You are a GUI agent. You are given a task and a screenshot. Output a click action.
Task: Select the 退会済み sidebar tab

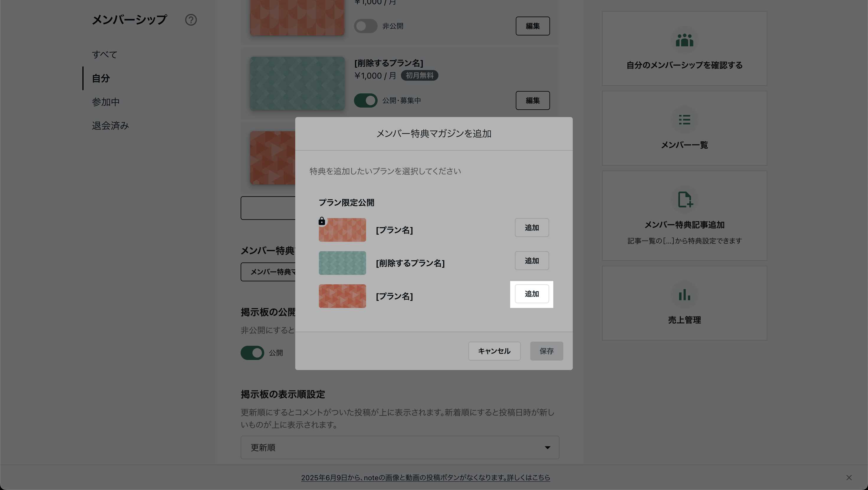[110, 125]
